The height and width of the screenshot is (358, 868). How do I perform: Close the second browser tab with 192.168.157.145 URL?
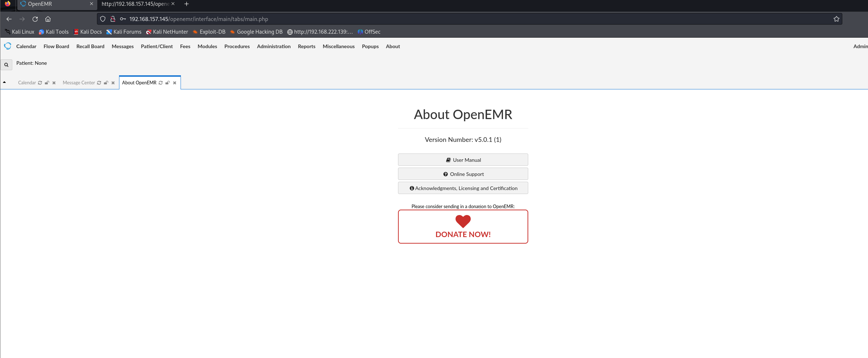[x=173, y=4]
